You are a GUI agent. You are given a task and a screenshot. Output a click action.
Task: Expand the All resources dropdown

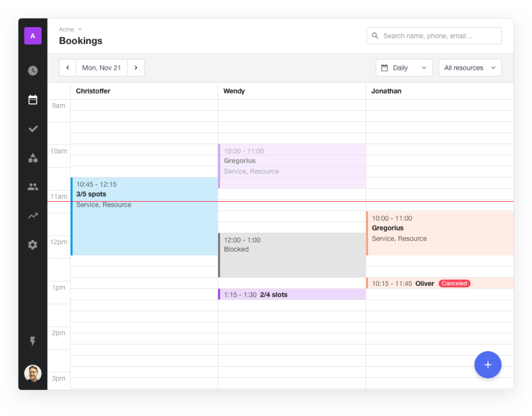470,68
